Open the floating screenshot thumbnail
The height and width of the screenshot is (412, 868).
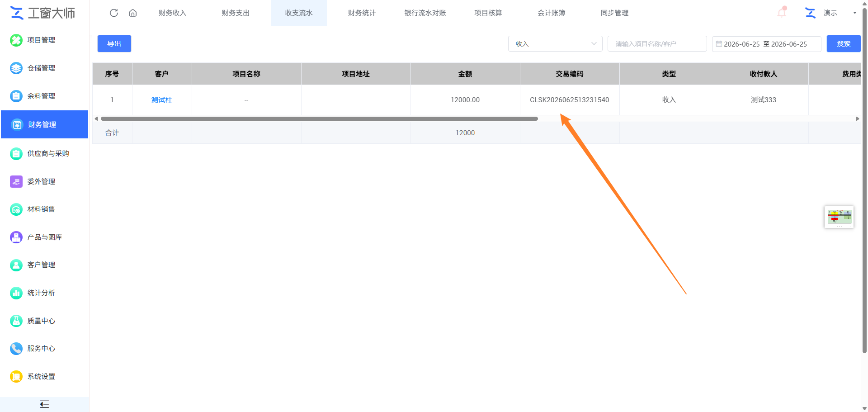pos(839,217)
